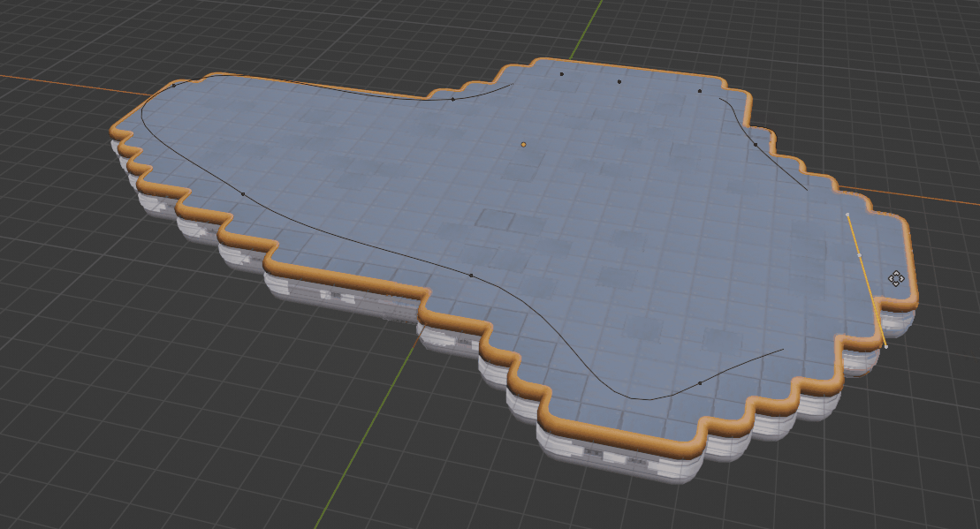980x529 pixels.
Task: Select the long dark curve's lowest control point
Action: click(x=700, y=383)
